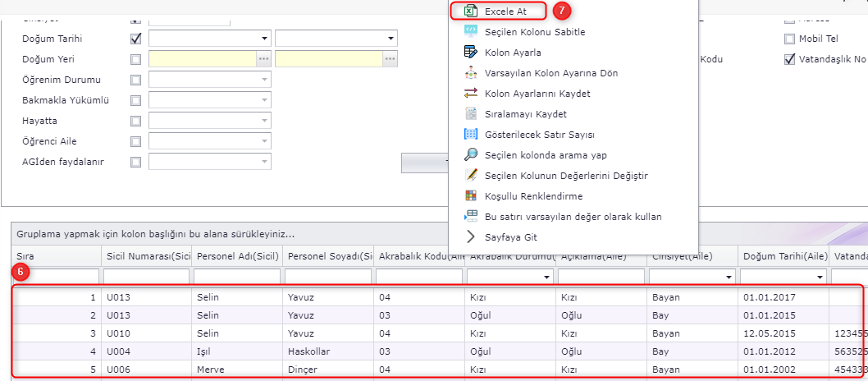Click the Gösterilecek Satır Sayısı icon
The image size is (868, 381).
[470, 135]
